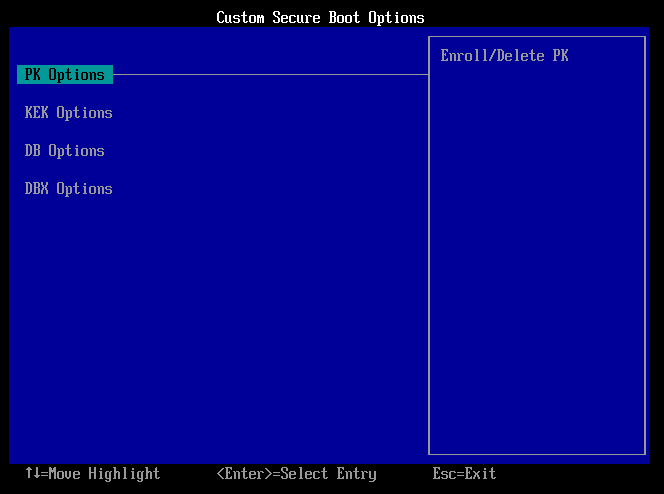Open KEK Options
The height and width of the screenshot is (494, 664).
(x=68, y=113)
